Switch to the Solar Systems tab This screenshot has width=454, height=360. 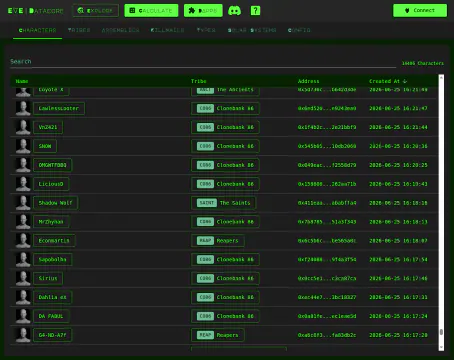(252, 30)
